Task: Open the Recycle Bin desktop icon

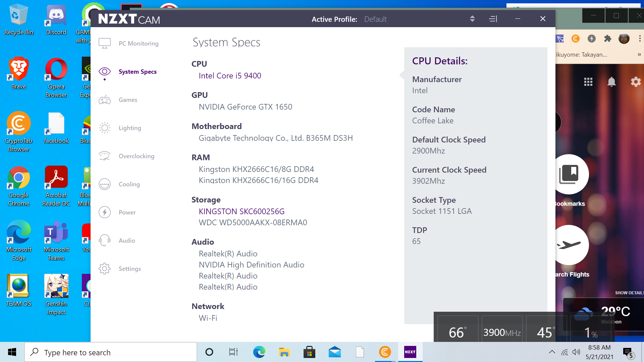Action: [19, 19]
